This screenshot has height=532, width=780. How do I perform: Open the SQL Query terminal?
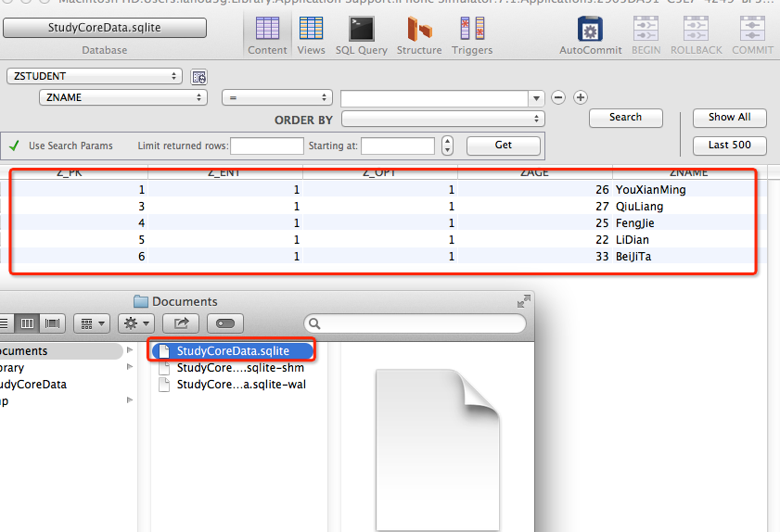click(x=361, y=35)
